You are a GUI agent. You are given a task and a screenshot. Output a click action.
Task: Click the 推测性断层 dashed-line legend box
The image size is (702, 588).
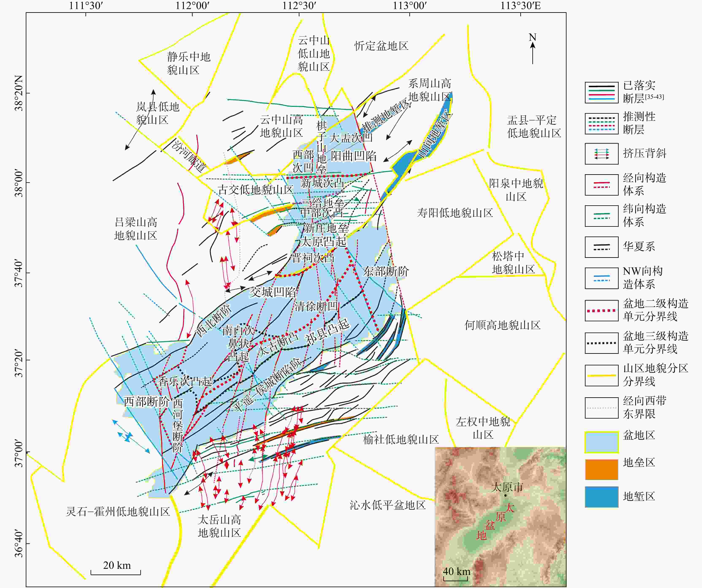click(601, 123)
